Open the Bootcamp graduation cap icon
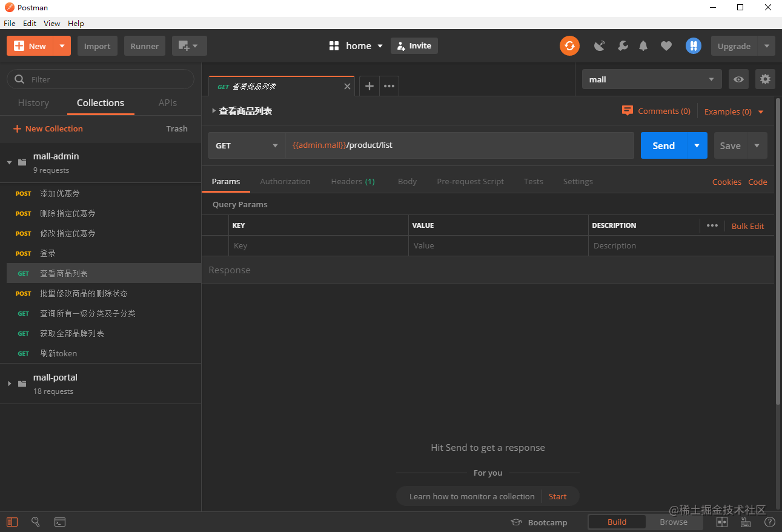 (x=516, y=522)
